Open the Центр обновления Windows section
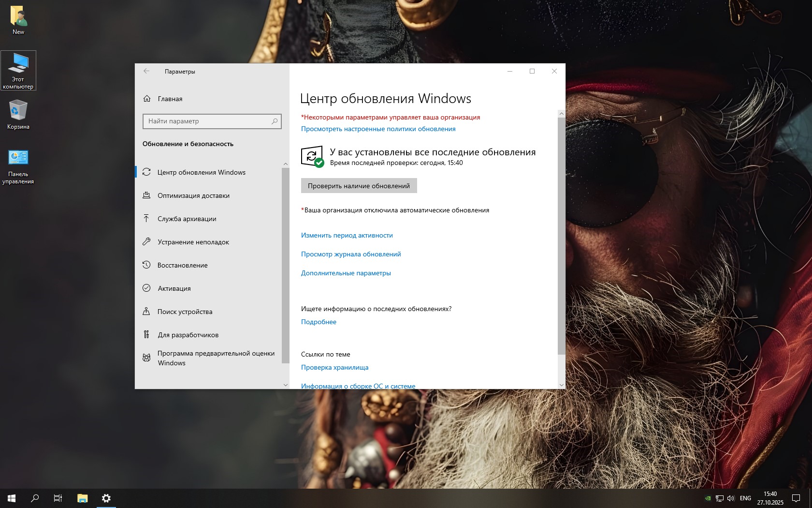 (201, 172)
